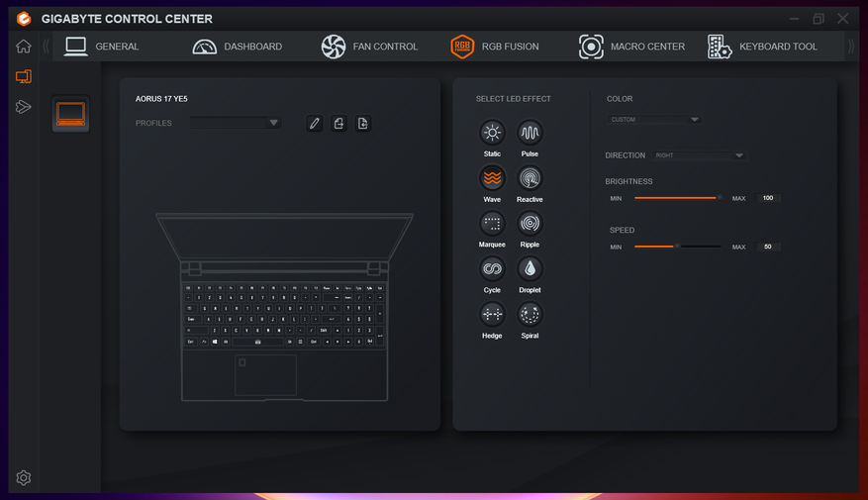Viewport: 868px width, 500px height.
Task: Open the updates arrow sidebar icon
Action: (23, 106)
